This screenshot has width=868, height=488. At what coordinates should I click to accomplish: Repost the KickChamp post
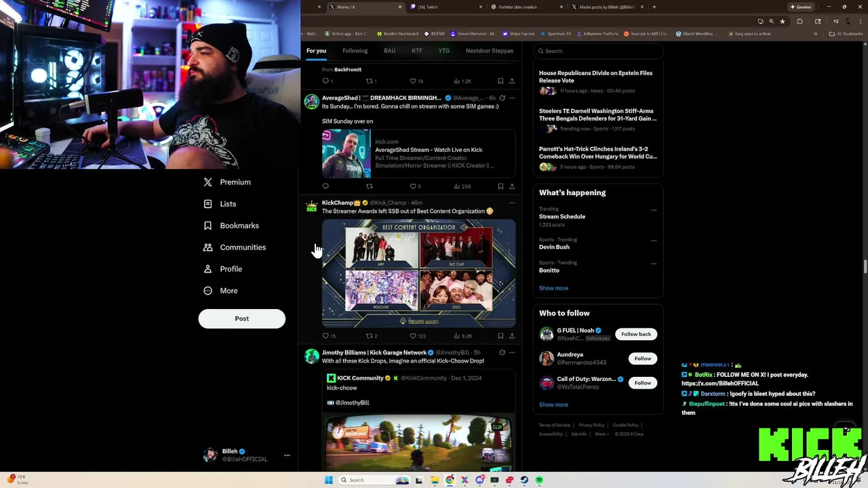371,335
